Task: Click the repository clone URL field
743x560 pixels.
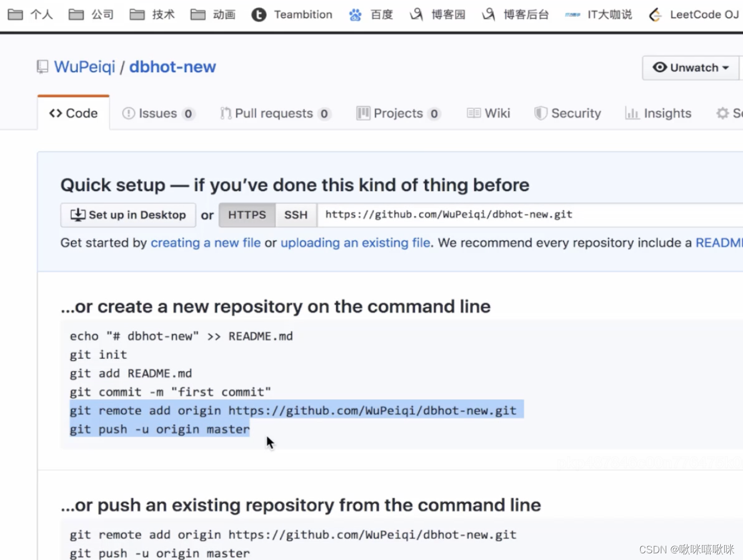Action: tap(530, 215)
